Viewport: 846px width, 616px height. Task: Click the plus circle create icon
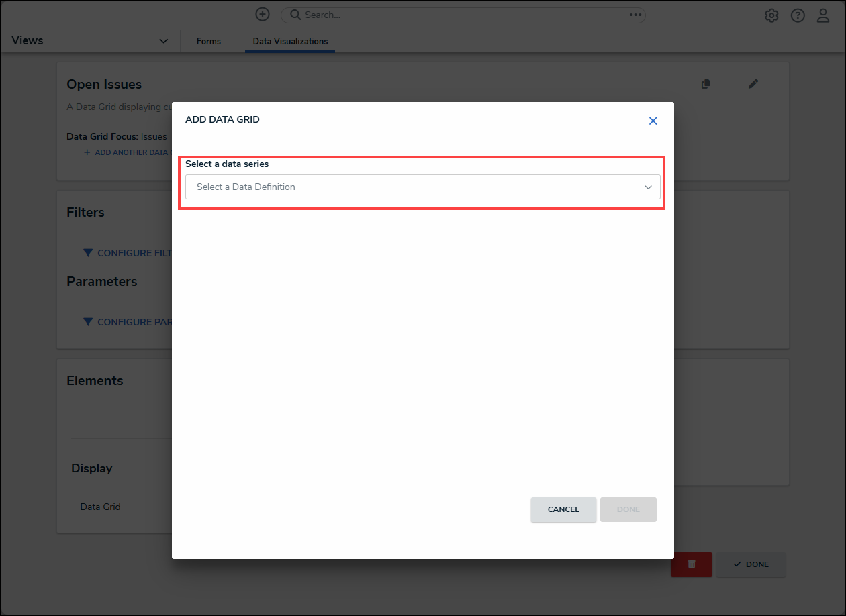pyautogui.click(x=263, y=15)
